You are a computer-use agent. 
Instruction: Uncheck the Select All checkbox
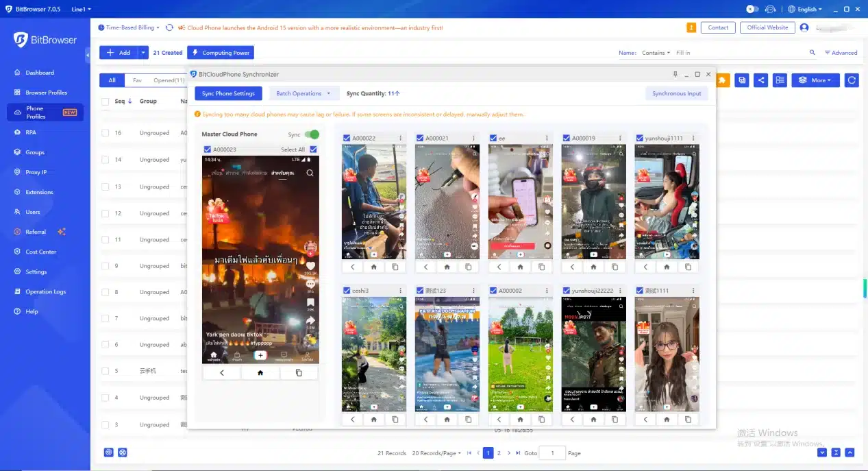pos(313,149)
